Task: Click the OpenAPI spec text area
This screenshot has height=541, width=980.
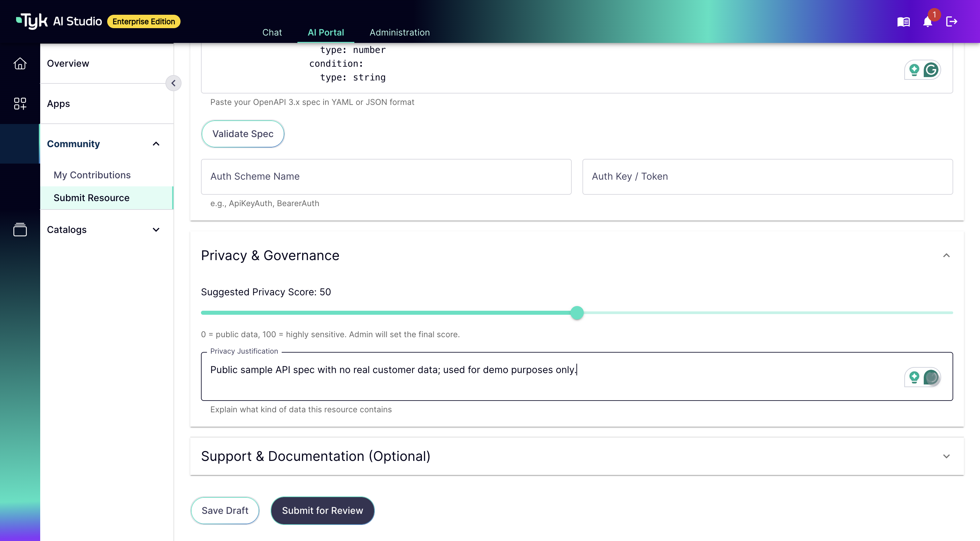Action: (577, 68)
